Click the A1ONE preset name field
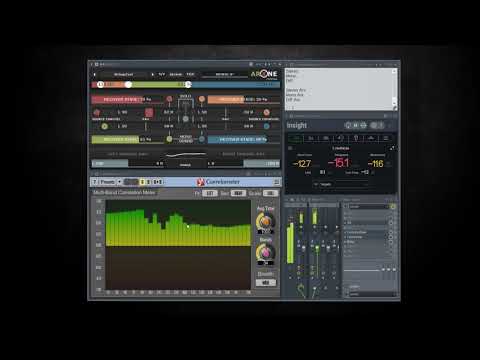Screen dimensions: 480x360 tap(123, 74)
